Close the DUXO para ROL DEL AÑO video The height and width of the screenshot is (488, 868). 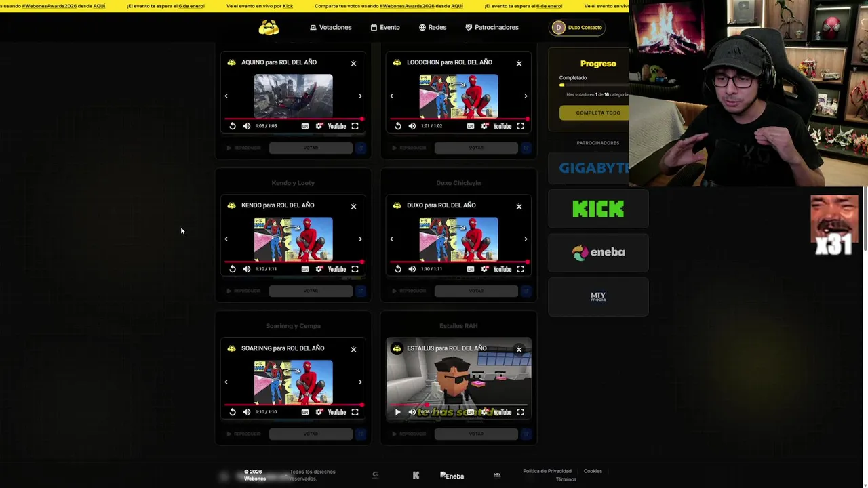click(x=519, y=206)
